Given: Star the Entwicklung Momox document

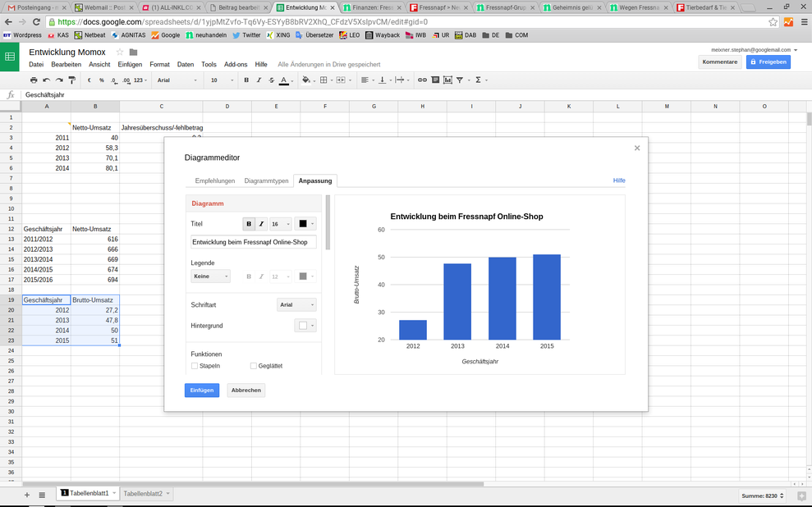Looking at the screenshot, I should click(x=120, y=52).
